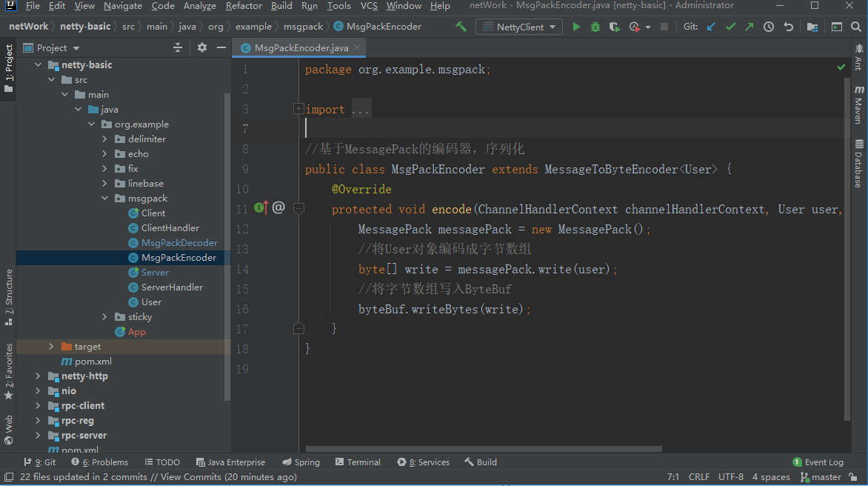This screenshot has width=868, height=486.
Task: Start debugging with the bug icon
Action: point(595,27)
